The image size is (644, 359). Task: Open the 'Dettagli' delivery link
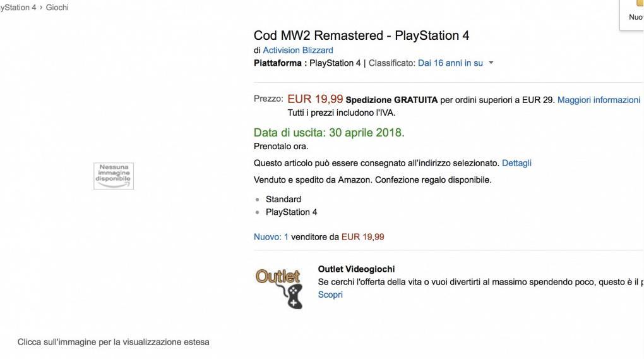pos(516,163)
